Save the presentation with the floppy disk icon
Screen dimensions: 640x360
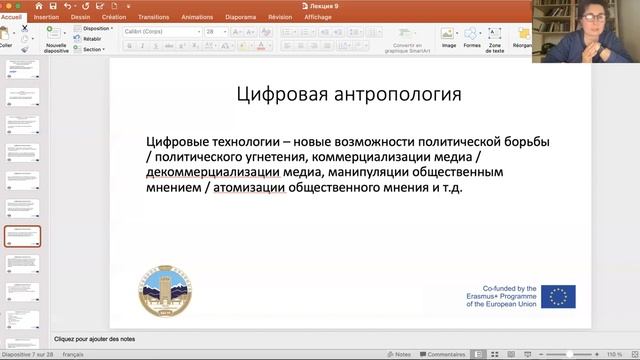[x=53, y=6]
